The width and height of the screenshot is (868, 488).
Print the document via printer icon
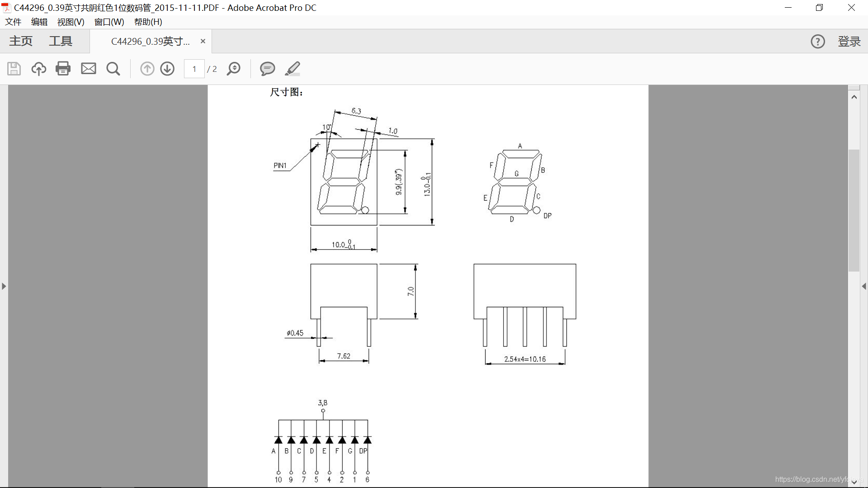click(63, 69)
